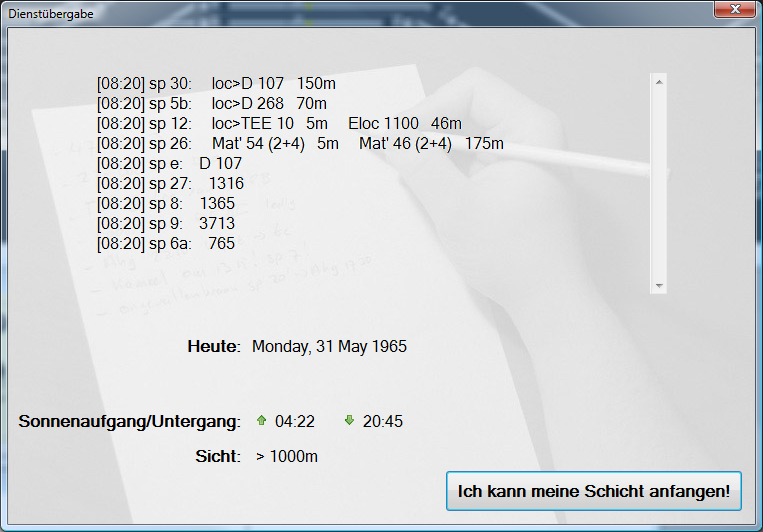This screenshot has width=763, height=532.
Task: Click the scroll-down arrow of the log list
Action: pyautogui.click(x=658, y=286)
